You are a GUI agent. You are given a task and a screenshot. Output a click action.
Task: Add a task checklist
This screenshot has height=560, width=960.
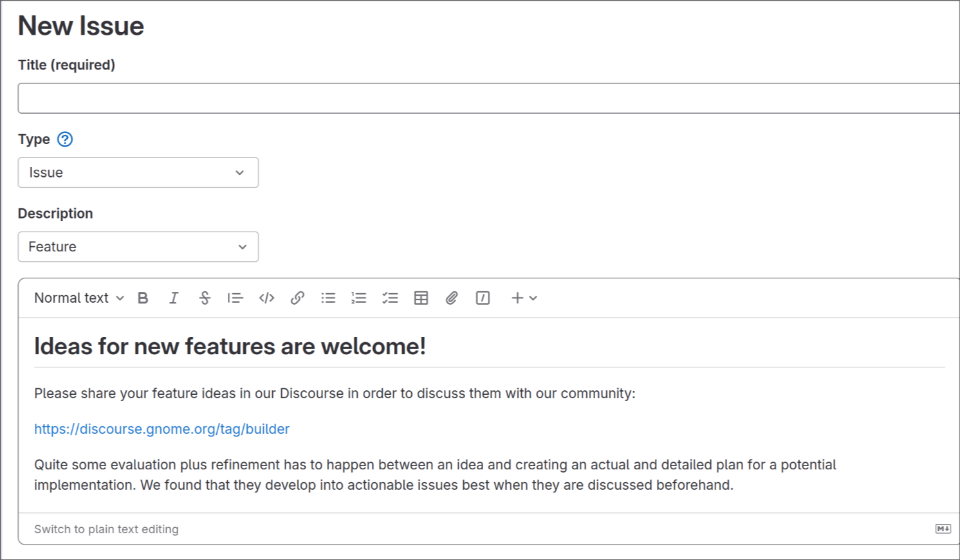(x=390, y=298)
